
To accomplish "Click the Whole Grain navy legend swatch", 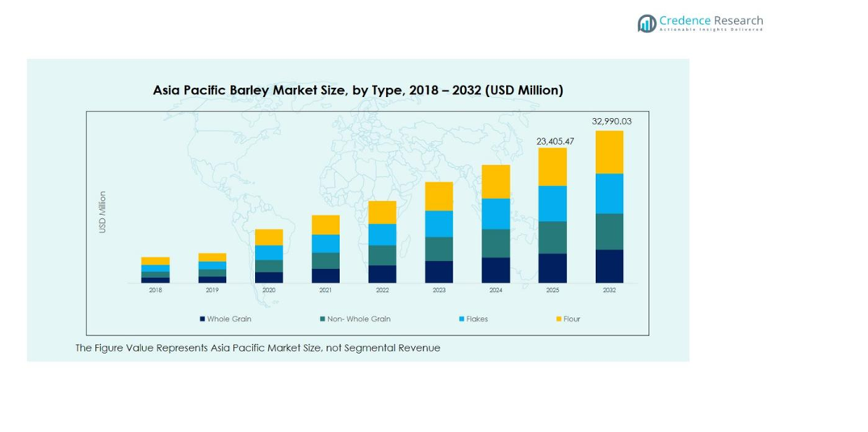I will pyautogui.click(x=203, y=319).
